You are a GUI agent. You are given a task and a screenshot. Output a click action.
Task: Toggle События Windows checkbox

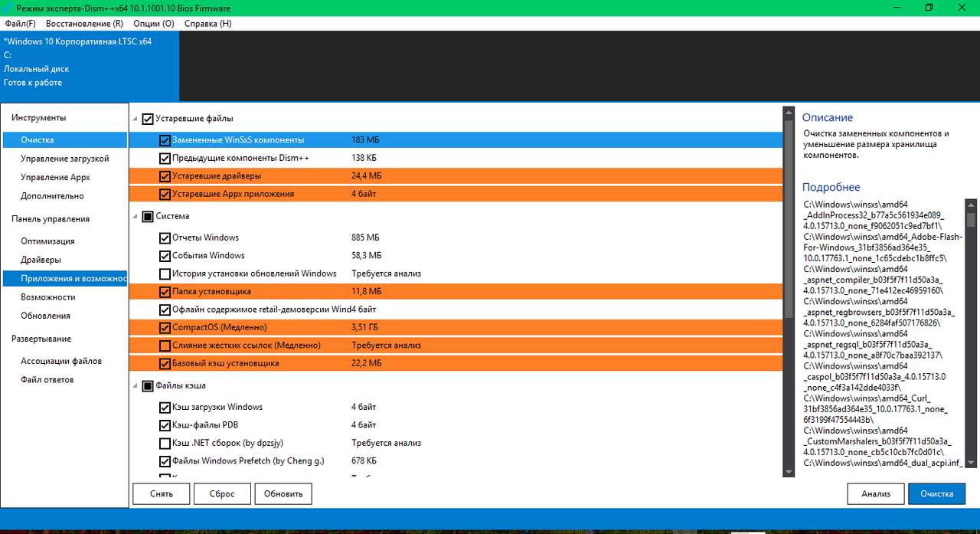[x=165, y=256]
